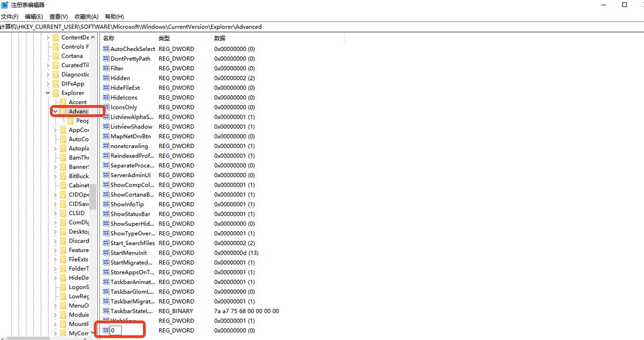Click the Start_SearchFiles value icon
Viewport: 644px width, 340px height.
click(x=106, y=243)
